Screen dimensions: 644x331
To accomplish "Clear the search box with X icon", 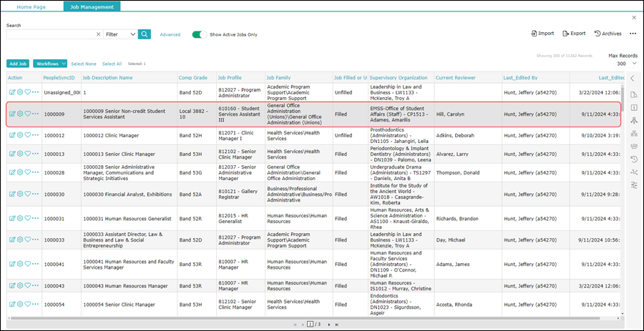I will [98, 34].
